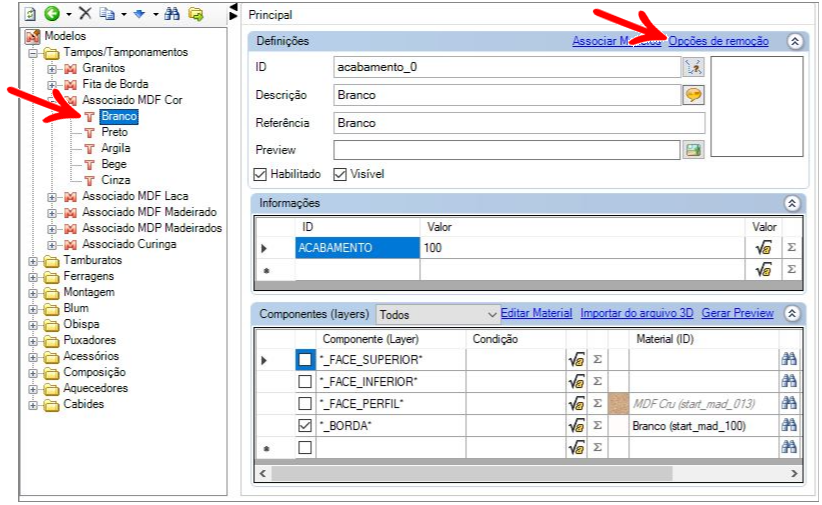Check the _FACE_SUPERIOR layer checkbox
The height and width of the screenshot is (505, 822).
(x=305, y=360)
